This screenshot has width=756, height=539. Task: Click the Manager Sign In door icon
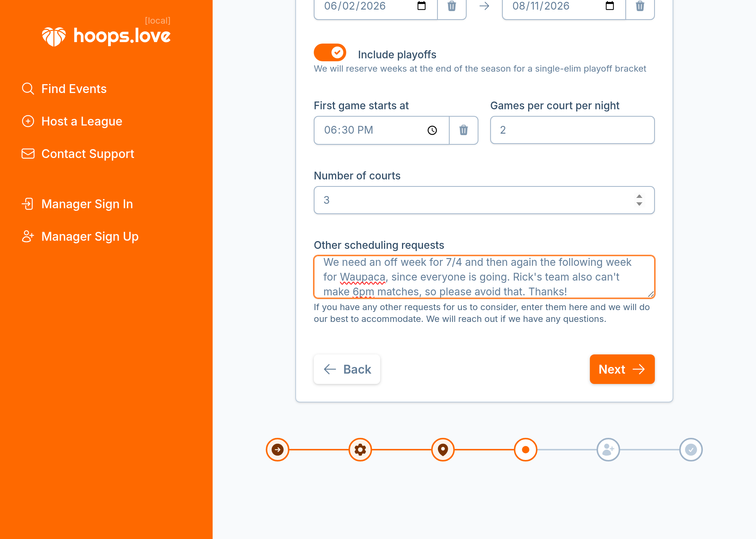click(x=28, y=204)
